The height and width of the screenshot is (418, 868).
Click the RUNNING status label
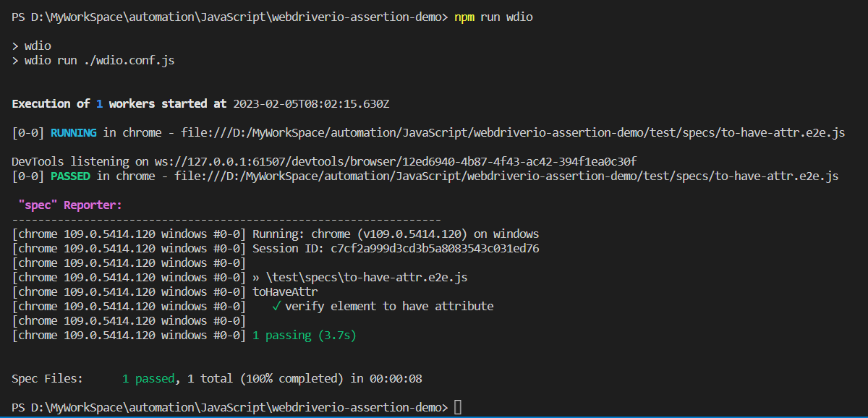(x=74, y=133)
